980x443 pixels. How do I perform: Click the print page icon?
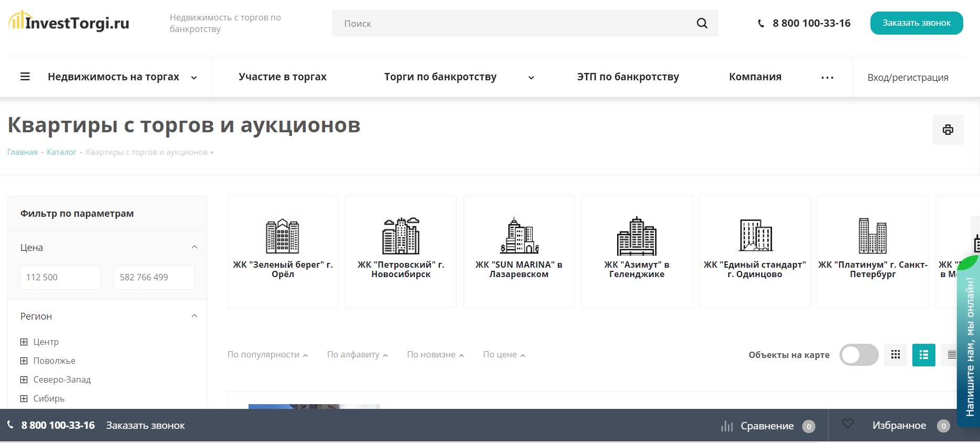(948, 130)
